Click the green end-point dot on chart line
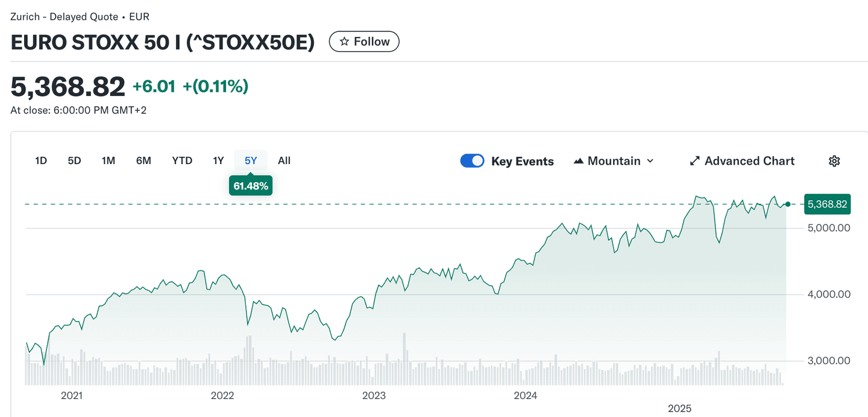868x417 pixels. pyautogui.click(x=788, y=204)
